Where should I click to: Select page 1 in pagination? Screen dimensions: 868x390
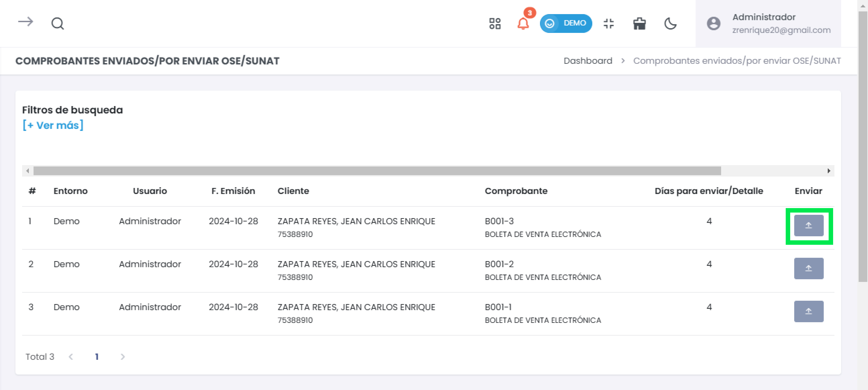[x=97, y=357]
